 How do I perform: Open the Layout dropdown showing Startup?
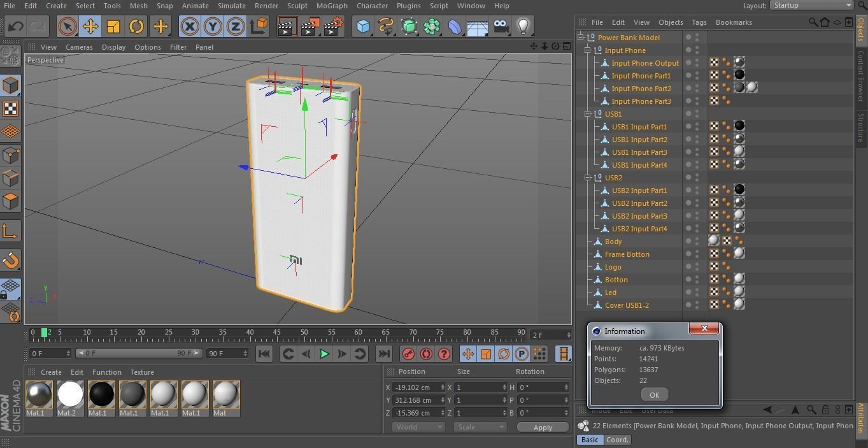tap(811, 5)
